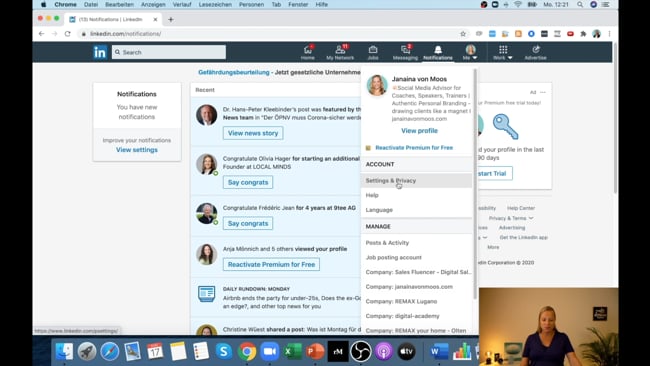This screenshot has height=366, width=650.
Task: Open Finder from the Dock
Action: [x=64, y=351]
